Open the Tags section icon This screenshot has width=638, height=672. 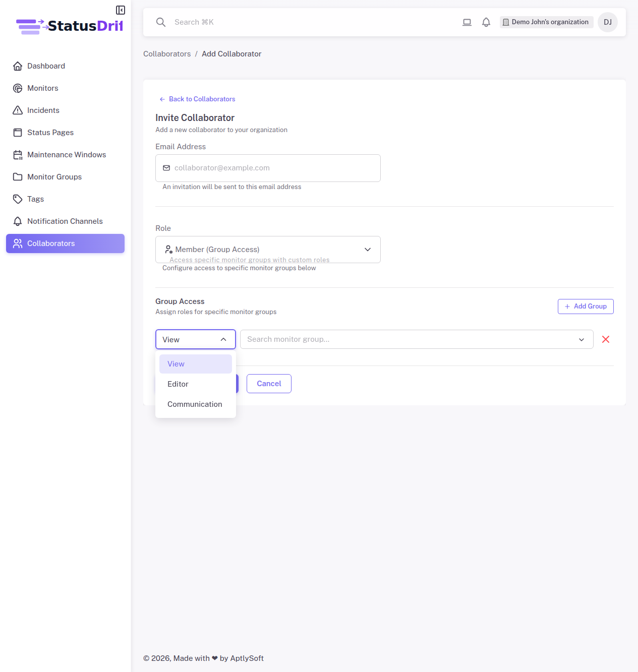tap(18, 199)
